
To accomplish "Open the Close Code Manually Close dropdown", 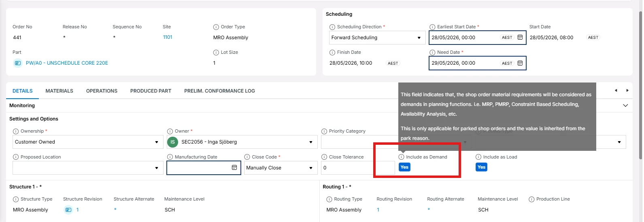I will [281, 168].
